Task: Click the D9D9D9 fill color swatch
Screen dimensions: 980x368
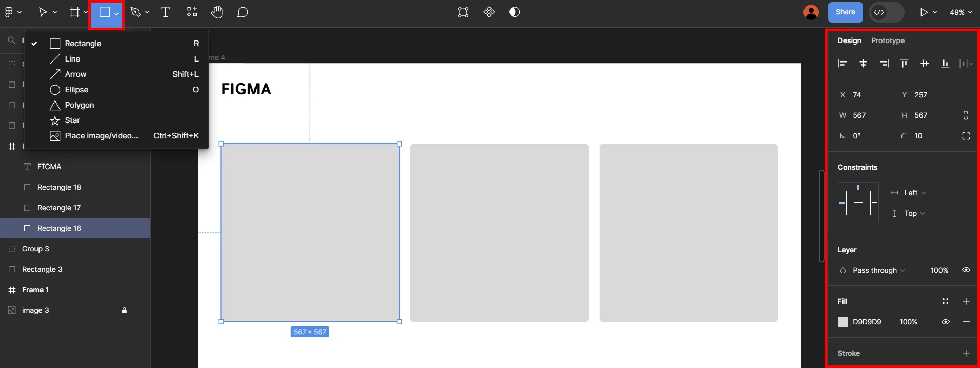Action: [x=843, y=322]
